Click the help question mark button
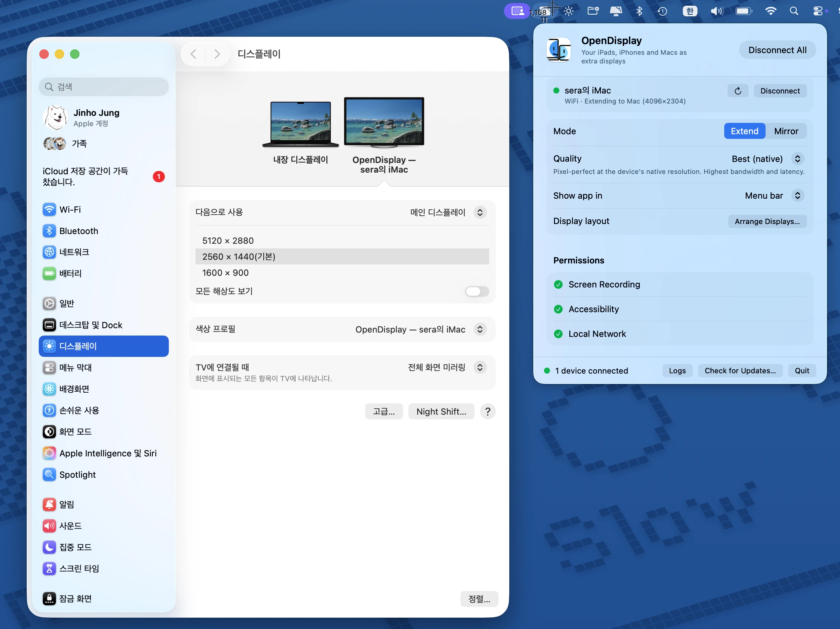 (x=488, y=411)
